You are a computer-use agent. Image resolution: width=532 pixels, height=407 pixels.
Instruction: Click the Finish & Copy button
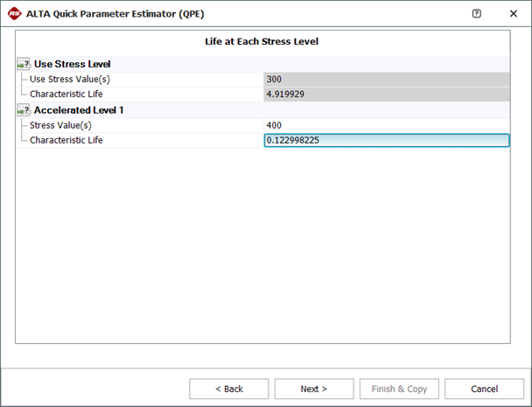[x=398, y=389]
